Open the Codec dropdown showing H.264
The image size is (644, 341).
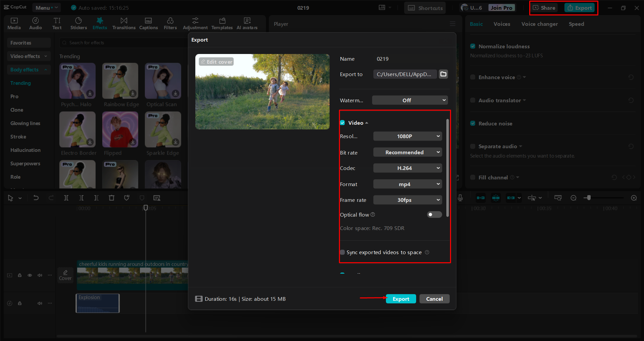[x=407, y=168]
